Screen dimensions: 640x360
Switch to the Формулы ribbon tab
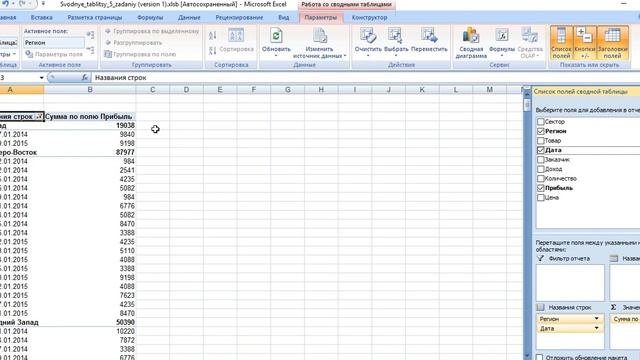[x=150, y=18]
